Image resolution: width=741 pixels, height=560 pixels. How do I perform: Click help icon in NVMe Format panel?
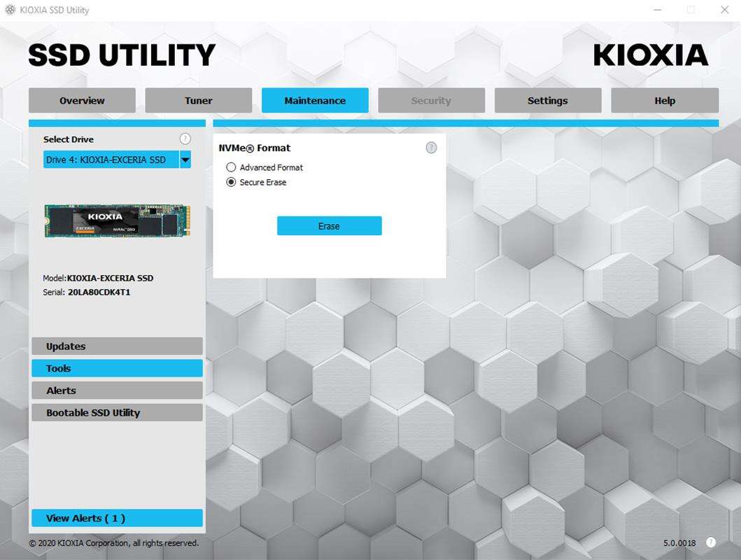[x=431, y=148]
